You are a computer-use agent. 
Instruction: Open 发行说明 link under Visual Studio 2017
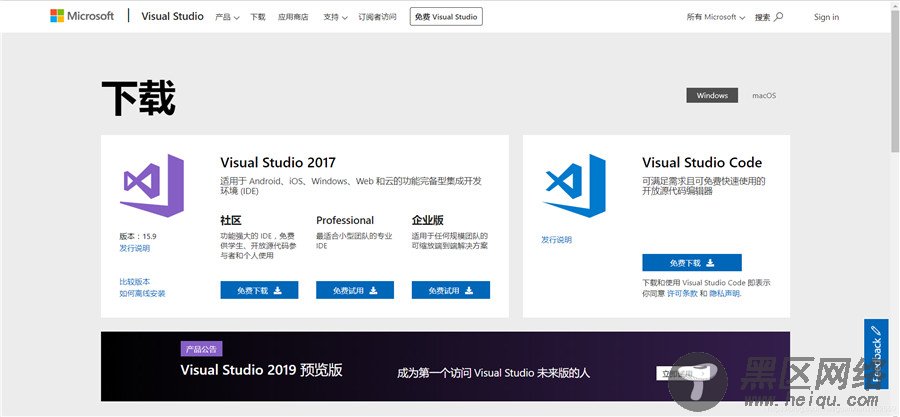click(x=134, y=248)
